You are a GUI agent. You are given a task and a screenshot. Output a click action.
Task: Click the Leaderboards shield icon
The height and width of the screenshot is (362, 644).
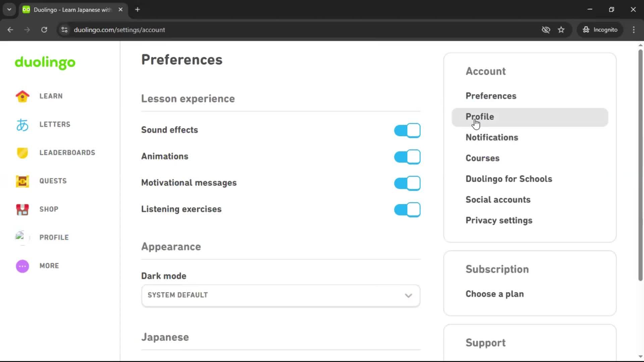pyautogui.click(x=22, y=153)
